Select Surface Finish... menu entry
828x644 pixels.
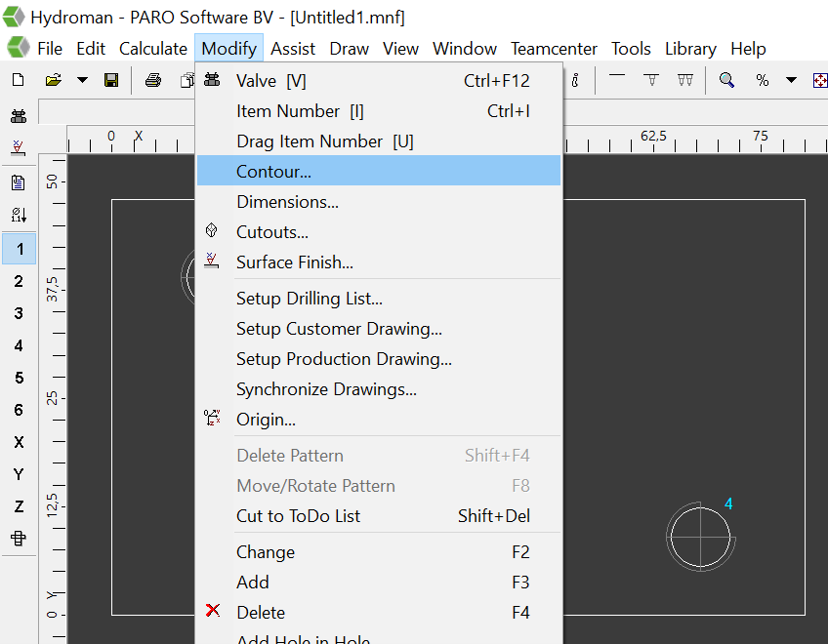(379, 262)
